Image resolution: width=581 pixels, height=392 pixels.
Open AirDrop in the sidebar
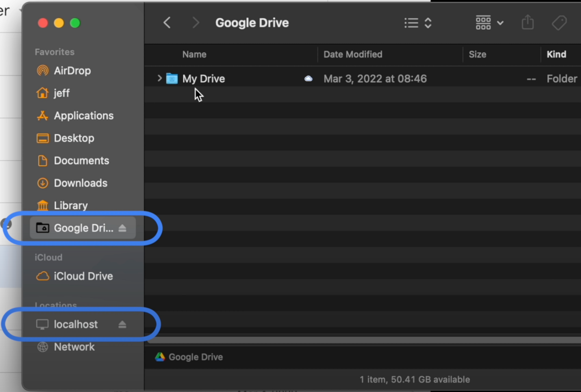(x=72, y=71)
